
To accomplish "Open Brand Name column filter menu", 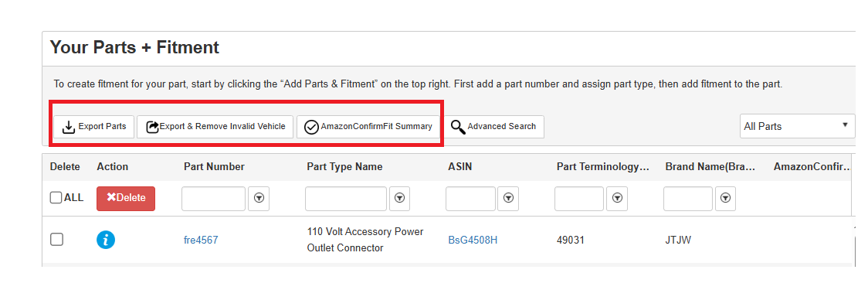I will 726,198.
